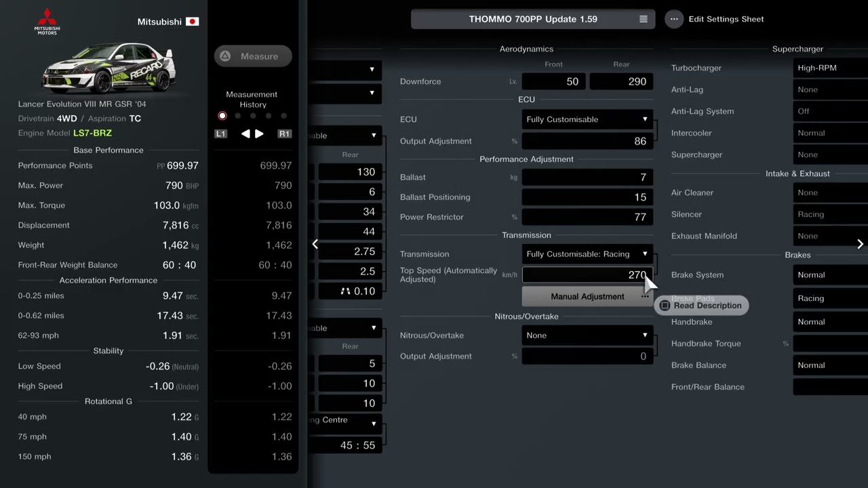Screen dimensions: 868x488
Task: Select Ballast value 7
Action: (587, 177)
